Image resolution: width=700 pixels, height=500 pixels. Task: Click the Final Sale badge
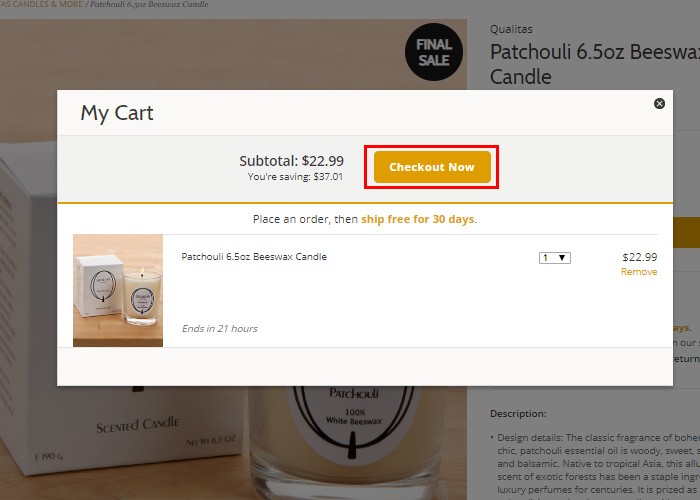434,52
